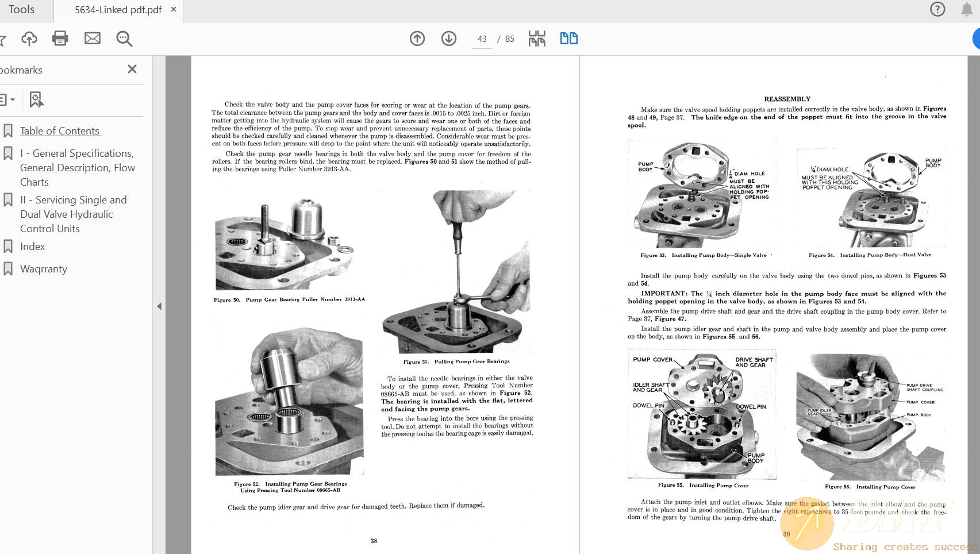Click the page number field showing 43
Viewport: 980px width, 554px height.
(482, 39)
